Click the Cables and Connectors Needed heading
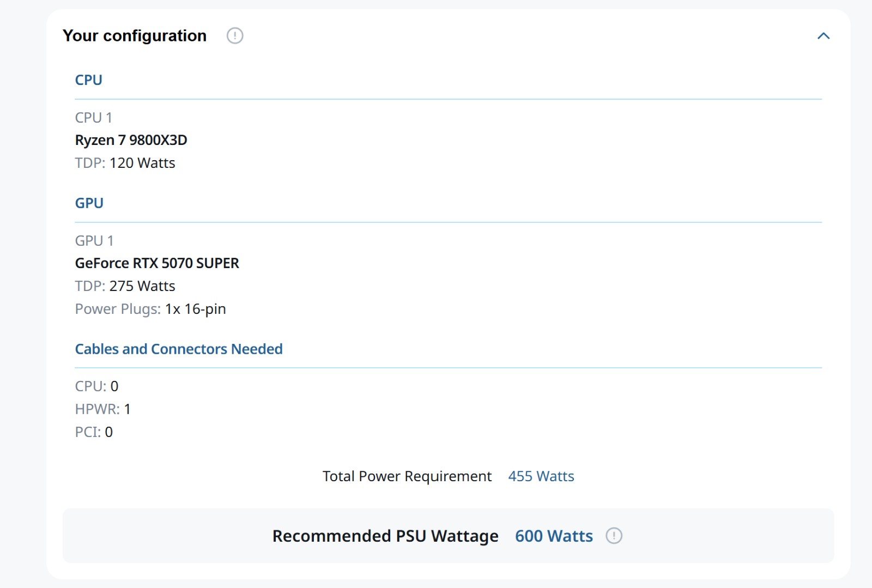Image resolution: width=872 pixels, height=588 pixels. click(178, 349)
